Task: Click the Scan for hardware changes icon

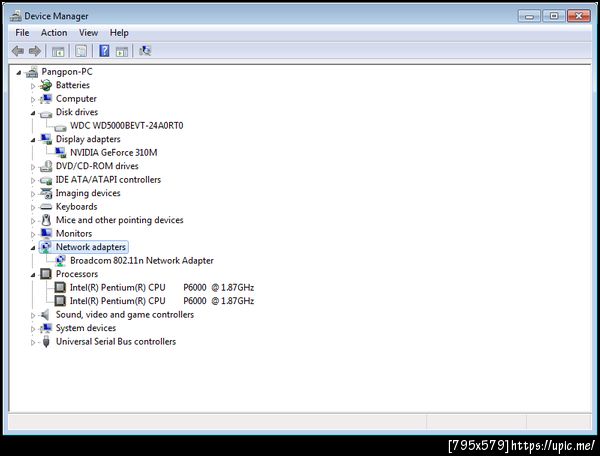Action: (x=145, y=50)
